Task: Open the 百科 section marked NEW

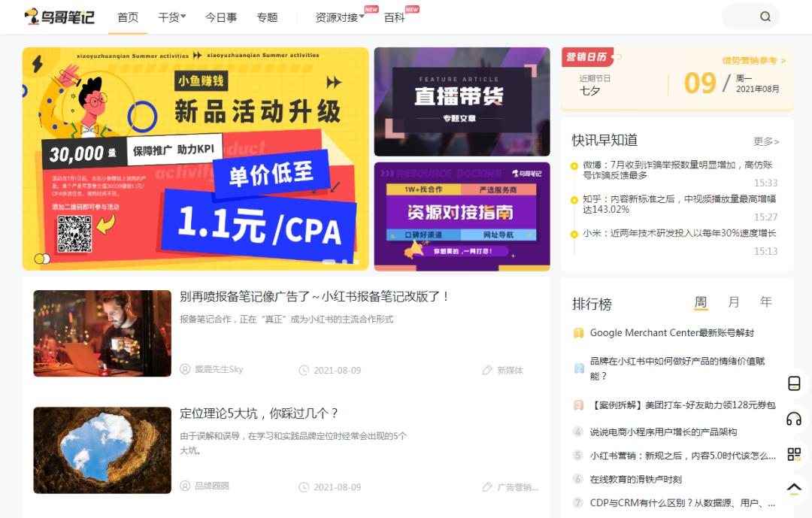Action: (394, 17)
